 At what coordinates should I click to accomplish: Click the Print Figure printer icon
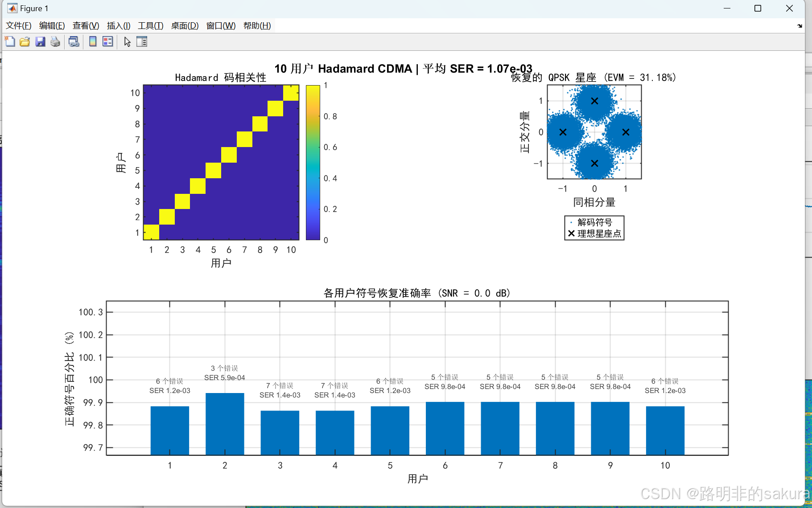click(55, 42)
